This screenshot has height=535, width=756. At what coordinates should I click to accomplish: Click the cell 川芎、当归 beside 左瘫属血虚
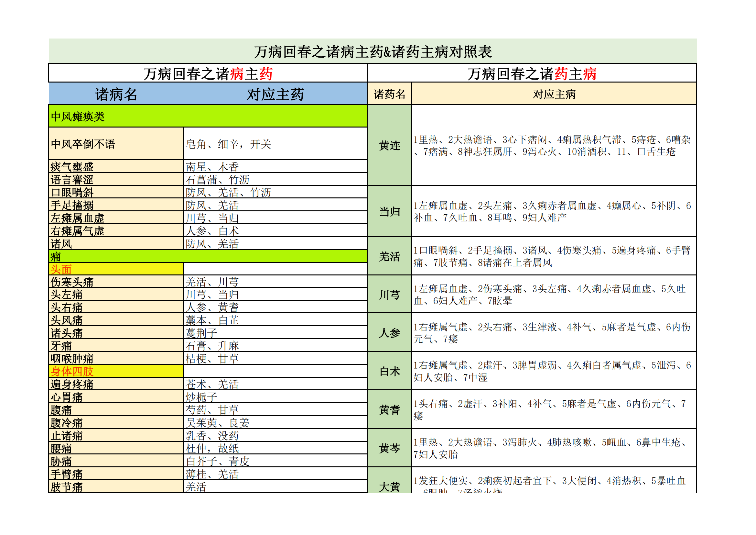(x=275, y=217)
